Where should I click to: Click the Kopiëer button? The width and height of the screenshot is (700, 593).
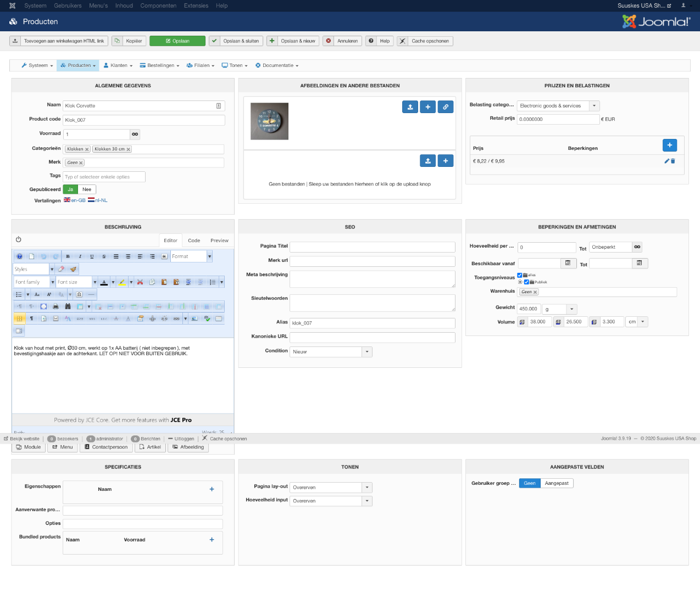coord(128,41)
